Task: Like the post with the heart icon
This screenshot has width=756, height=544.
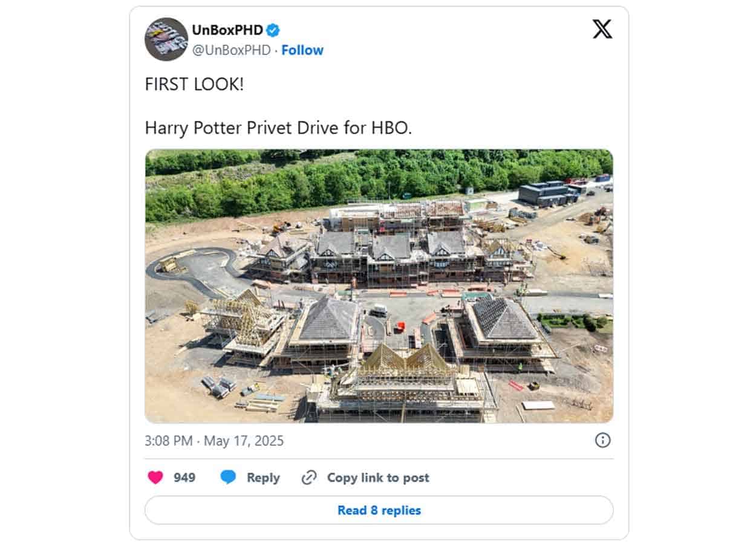Action: point(155,478)
